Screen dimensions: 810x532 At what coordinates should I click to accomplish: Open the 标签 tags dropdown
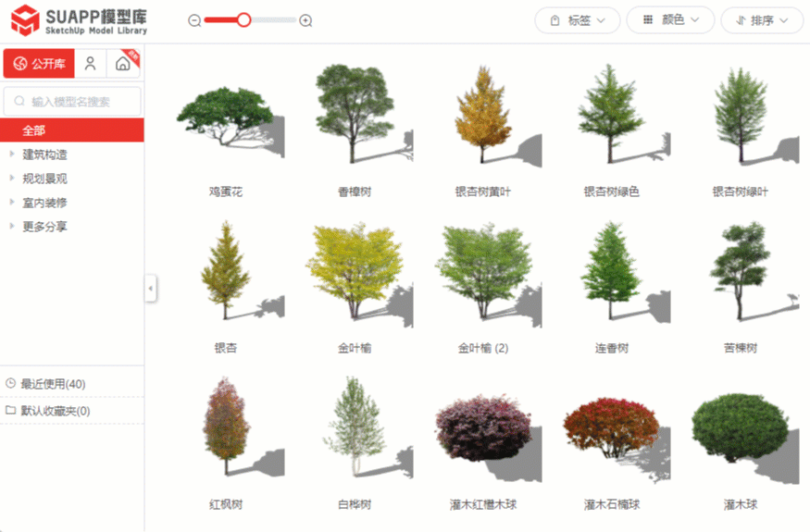point(578,20)
